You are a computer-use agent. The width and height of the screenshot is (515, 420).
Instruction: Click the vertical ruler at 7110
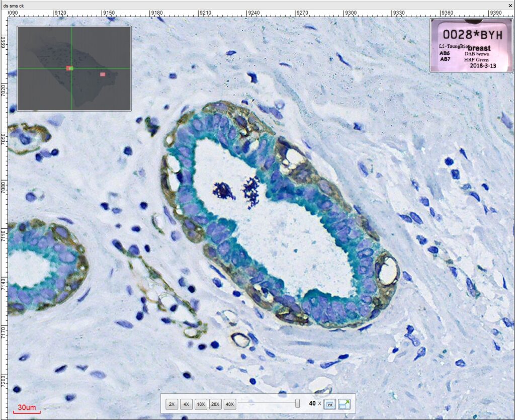click(x=4, y=234)
